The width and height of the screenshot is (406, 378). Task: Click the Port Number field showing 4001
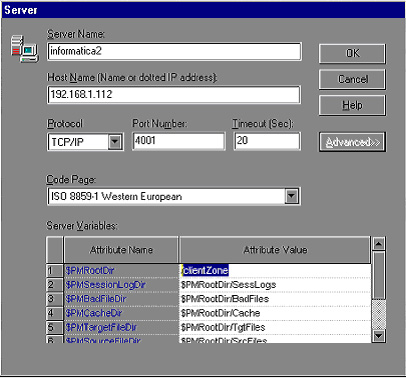click(x=179, y=141)
